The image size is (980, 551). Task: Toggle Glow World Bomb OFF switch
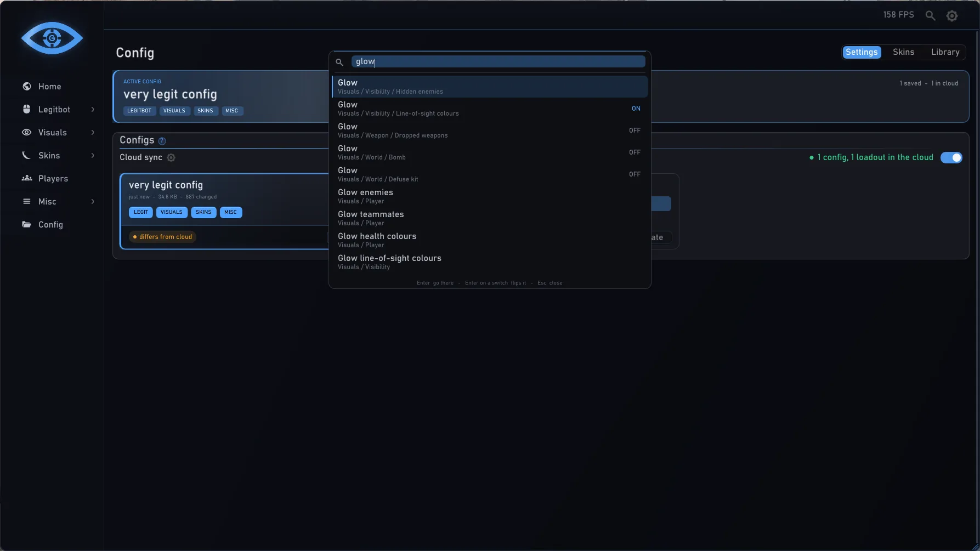pos(635,152)
